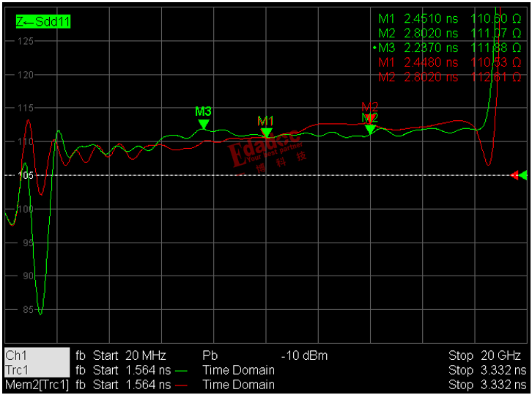Click the Pb label in channel row
This screenshot has height=395, width=532.
pos(210,355)
